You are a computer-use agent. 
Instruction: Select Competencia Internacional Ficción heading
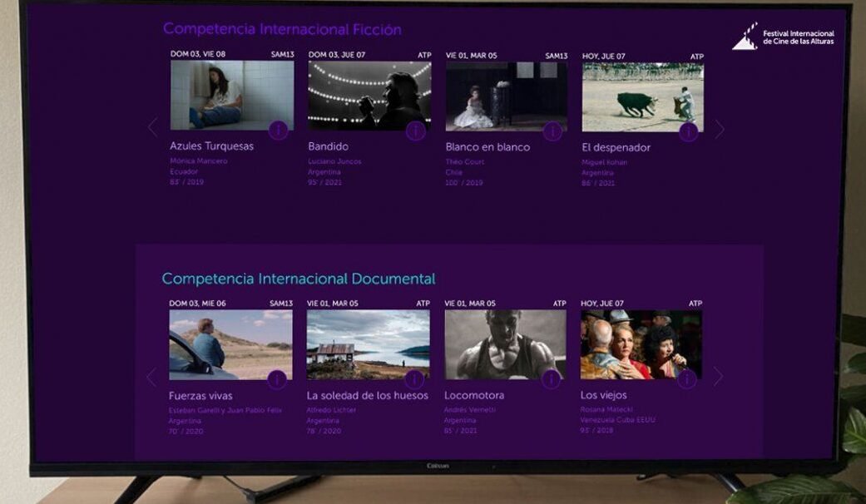pos(281,29)
